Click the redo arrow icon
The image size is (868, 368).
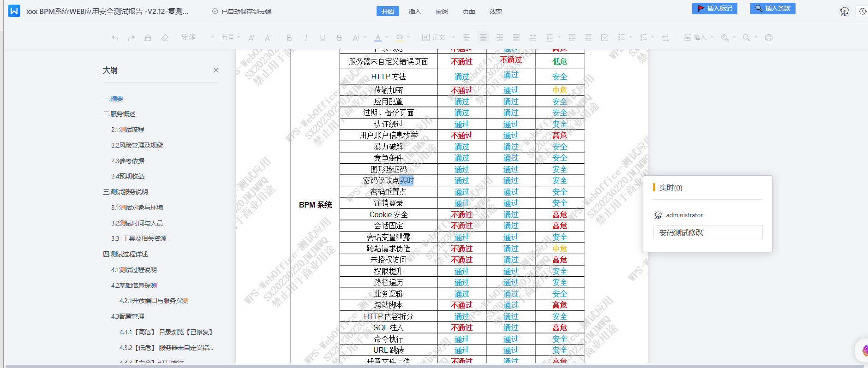132,38
